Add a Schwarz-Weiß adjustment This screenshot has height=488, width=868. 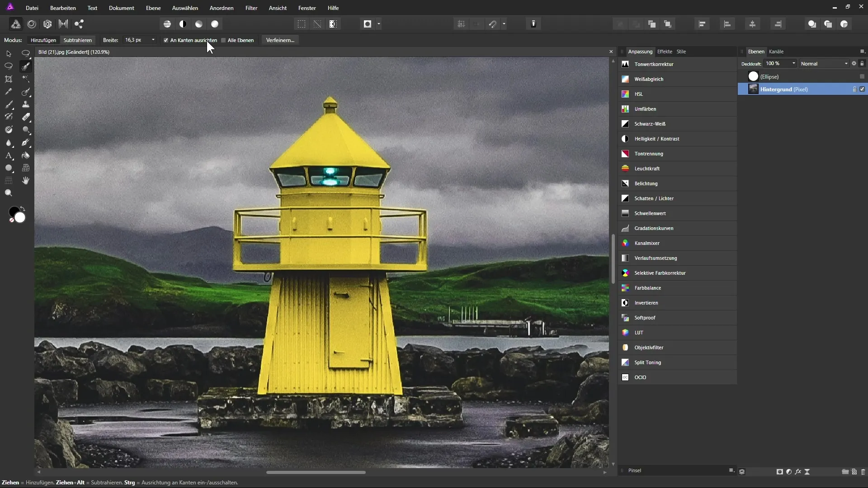coord(677,124)
